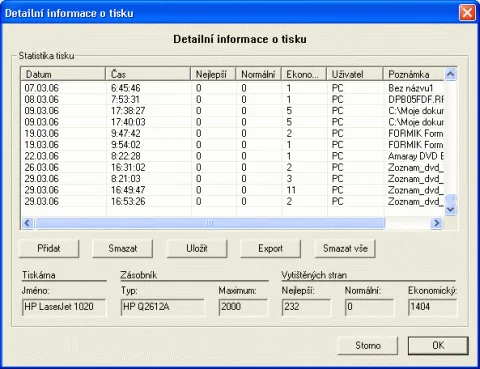Select the row with time 16:53:26
Screen dimensions: 480x369
pyautogui.click(x=233, y=201)
